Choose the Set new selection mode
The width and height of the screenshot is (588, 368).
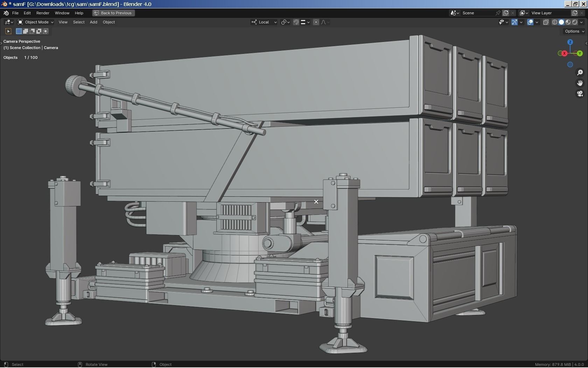tap(19, 31)
